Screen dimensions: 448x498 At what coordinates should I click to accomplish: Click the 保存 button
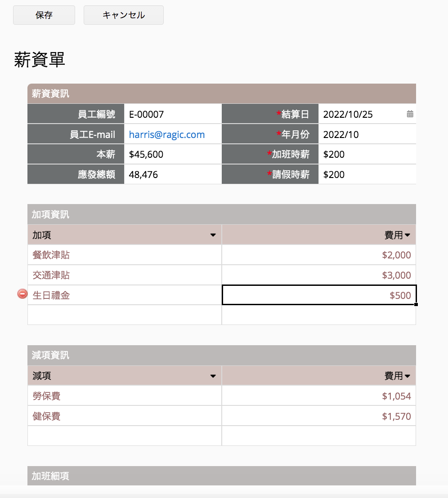click(44, 15)
